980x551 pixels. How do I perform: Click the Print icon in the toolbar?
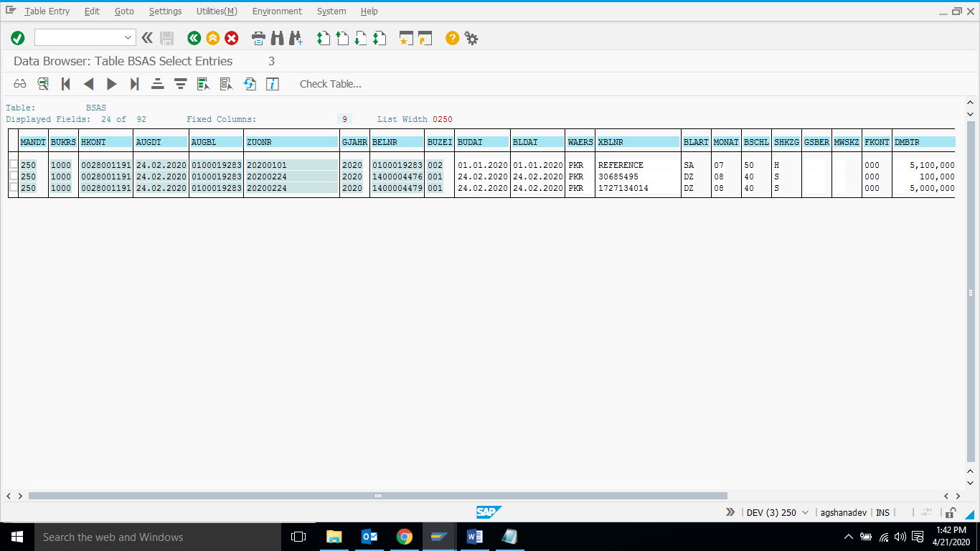258,38
